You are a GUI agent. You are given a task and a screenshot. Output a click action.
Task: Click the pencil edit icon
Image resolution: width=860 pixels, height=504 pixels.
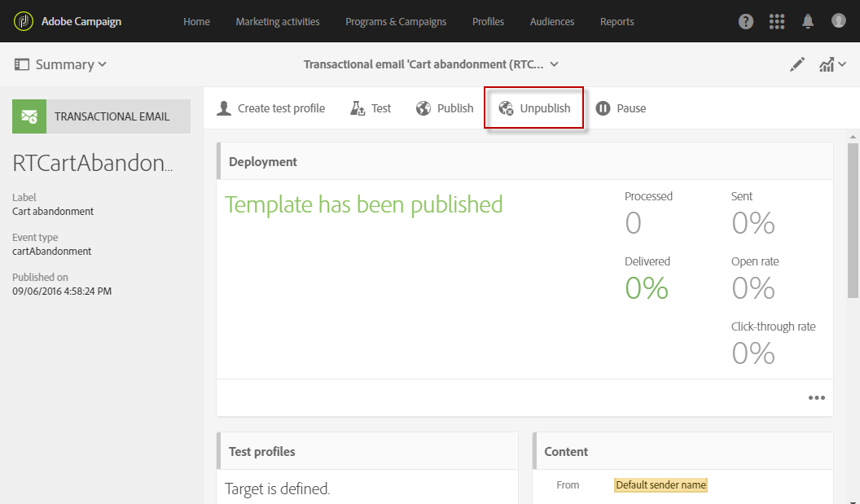coord(797,65)
